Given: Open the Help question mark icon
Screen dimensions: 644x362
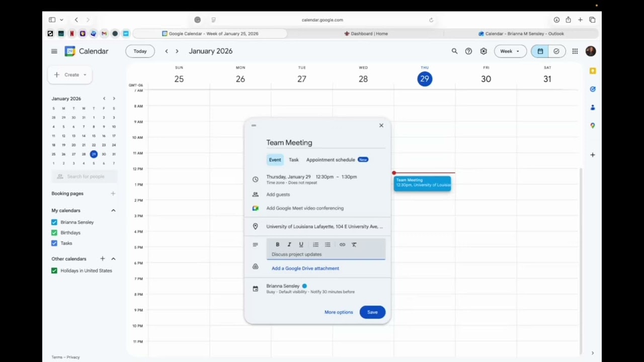Looking at the screenshot, I should pos(468,51).
